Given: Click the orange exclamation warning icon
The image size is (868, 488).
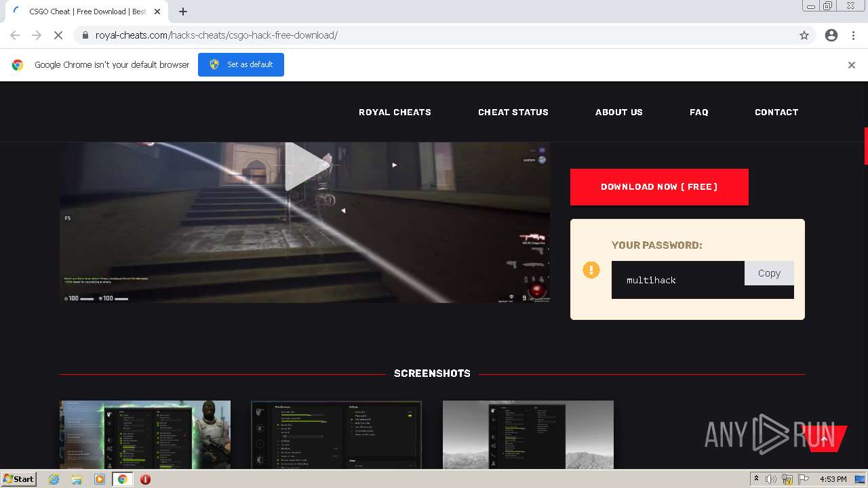Looking at the screenshot, I should (x=591, y=270).
